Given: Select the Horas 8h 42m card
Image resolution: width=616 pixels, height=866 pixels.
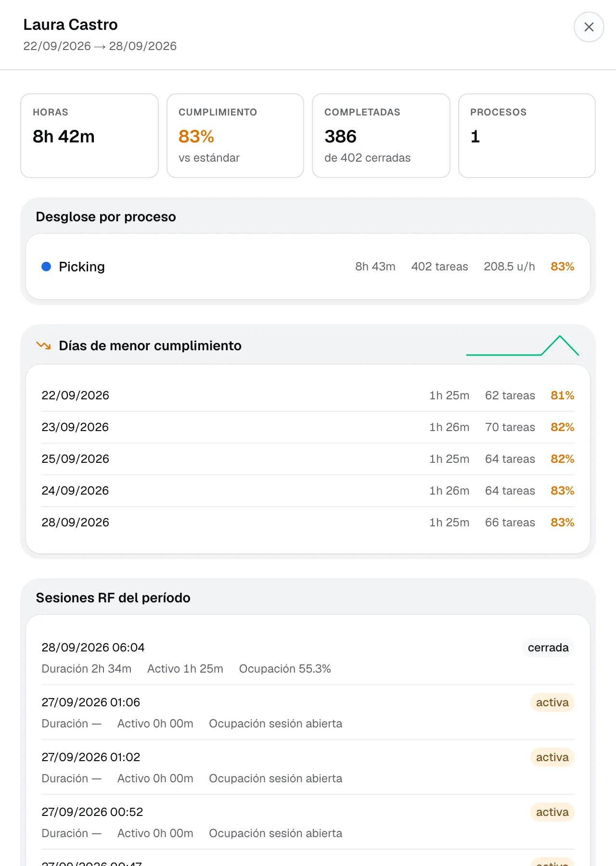Looking at the screenshot, I should coord(90,136).
